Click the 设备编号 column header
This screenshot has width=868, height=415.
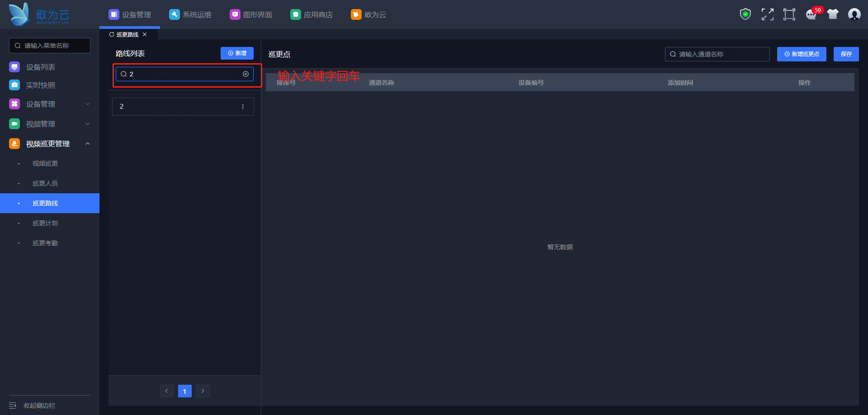click(x=531, y=83)
